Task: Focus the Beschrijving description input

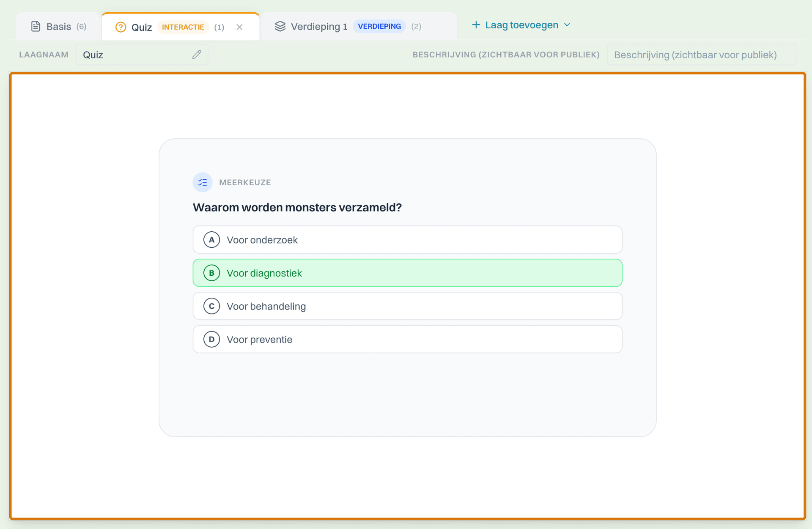Action: pyautogui.click(x=701, y=55)
